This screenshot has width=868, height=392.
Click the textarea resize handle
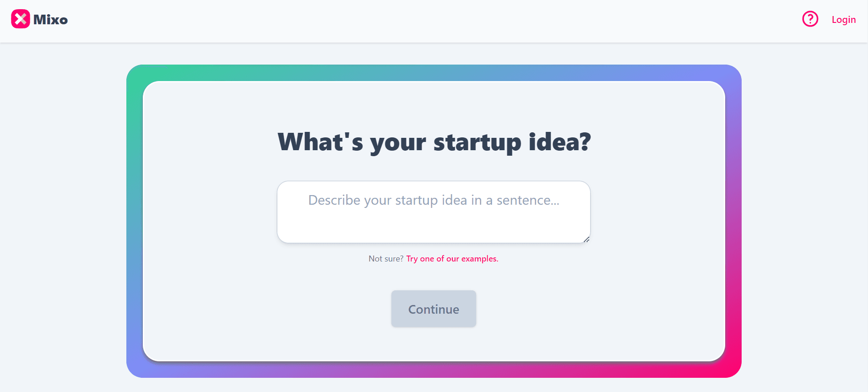point(587,240)
